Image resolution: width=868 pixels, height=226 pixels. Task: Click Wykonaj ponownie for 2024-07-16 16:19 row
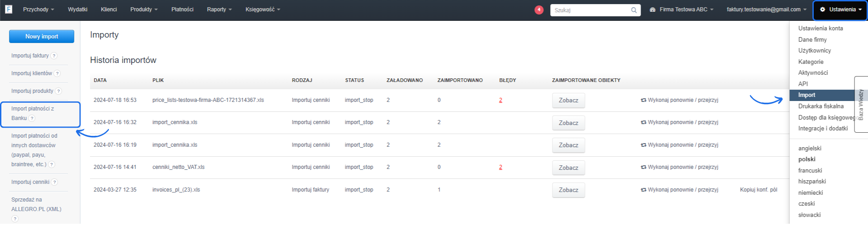coord(679,145)
